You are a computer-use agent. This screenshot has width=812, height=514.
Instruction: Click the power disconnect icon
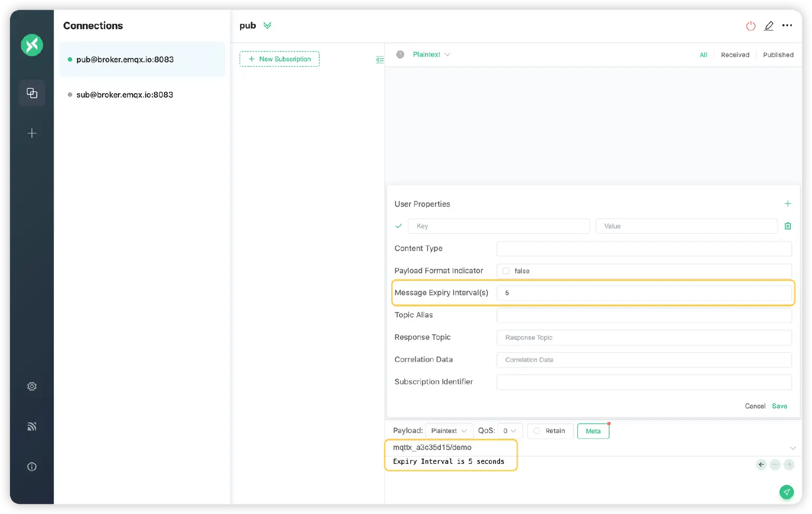pyautogui.click(x=751, y=26)
